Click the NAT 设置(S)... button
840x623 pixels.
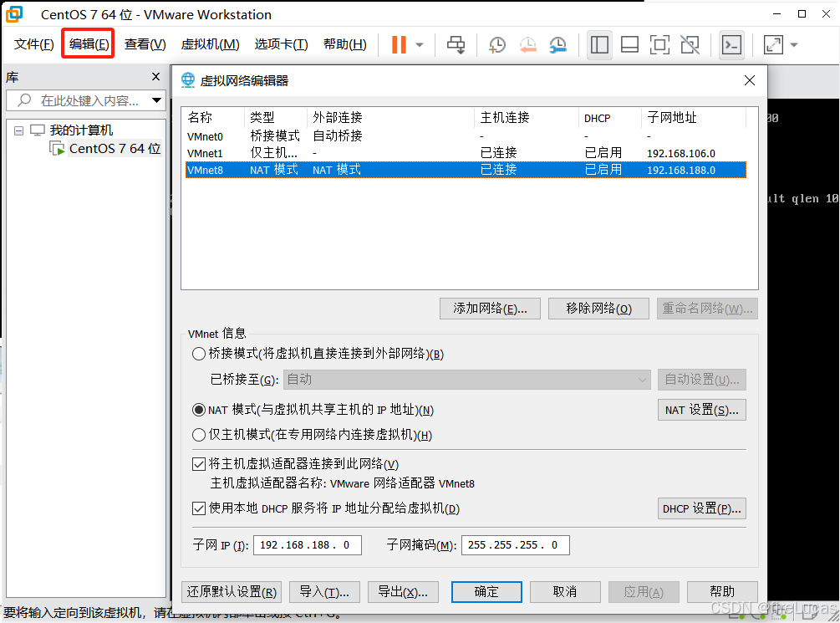pyautogui.click(x=702, y=410)
